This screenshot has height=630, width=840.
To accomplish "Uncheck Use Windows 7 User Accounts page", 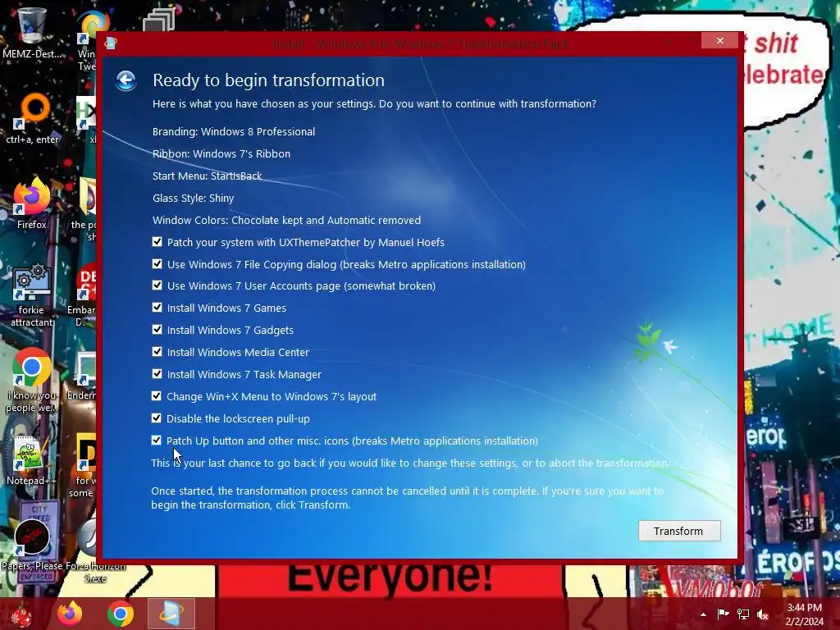I will (x=157, y=285).
